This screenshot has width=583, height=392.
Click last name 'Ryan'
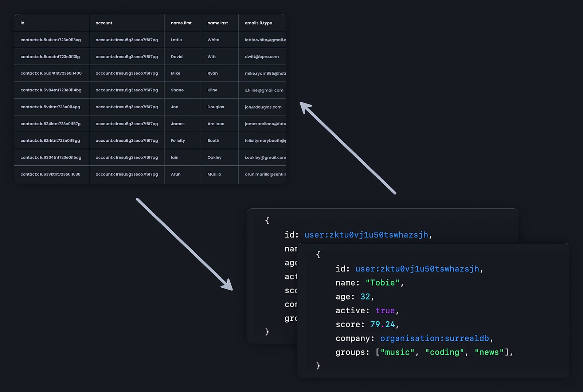pos(212,73)
